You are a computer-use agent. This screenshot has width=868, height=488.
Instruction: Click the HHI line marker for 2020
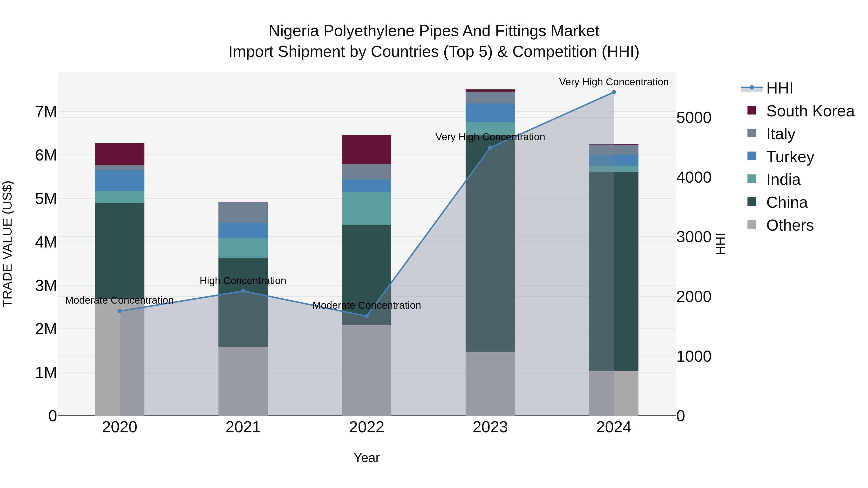[120, 311]
